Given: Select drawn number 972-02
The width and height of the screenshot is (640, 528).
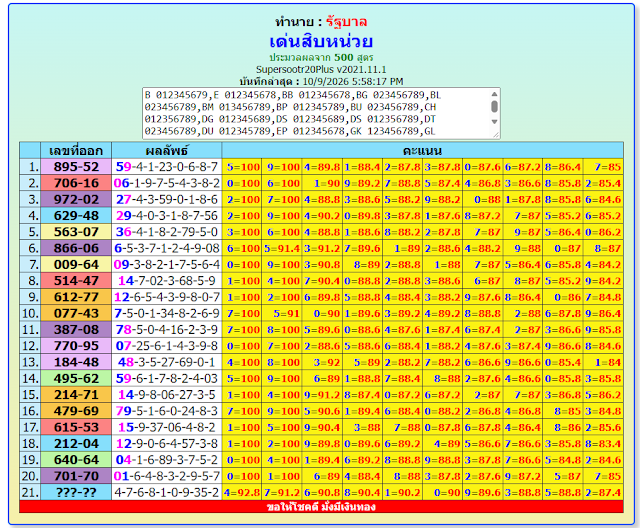Looking at the screenshot, I should pos(76,199).
